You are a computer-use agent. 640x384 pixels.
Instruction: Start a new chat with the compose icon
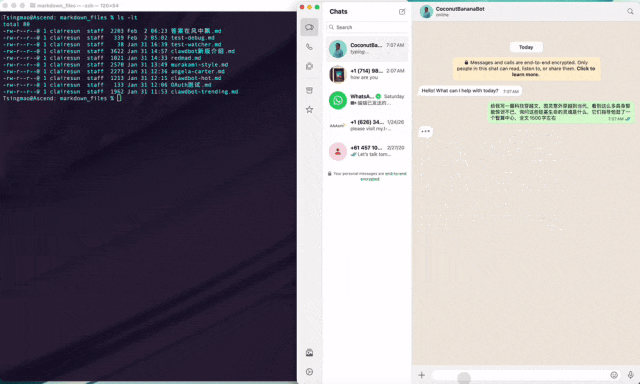[402, 12]
